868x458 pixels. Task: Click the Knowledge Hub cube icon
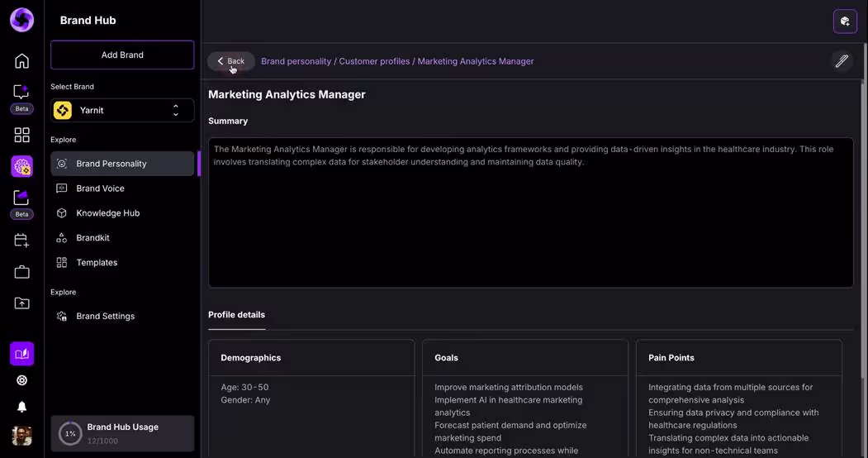61,213
